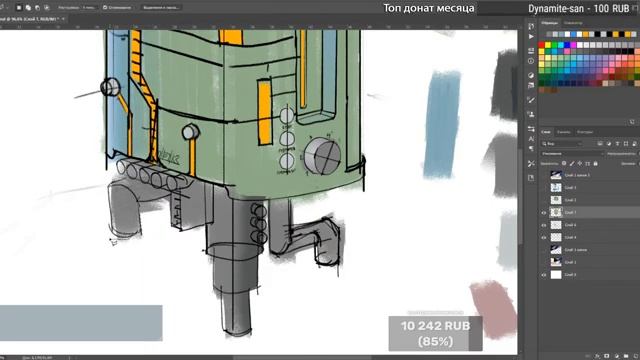Hide the Слой 4 layer

tap(544, 237)
